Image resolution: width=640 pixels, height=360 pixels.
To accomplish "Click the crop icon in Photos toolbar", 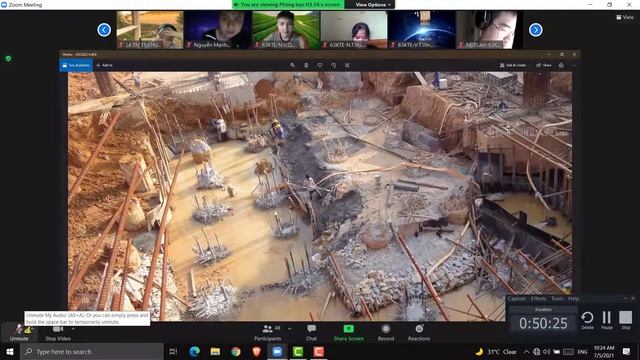I will click(x=347, y=65).
